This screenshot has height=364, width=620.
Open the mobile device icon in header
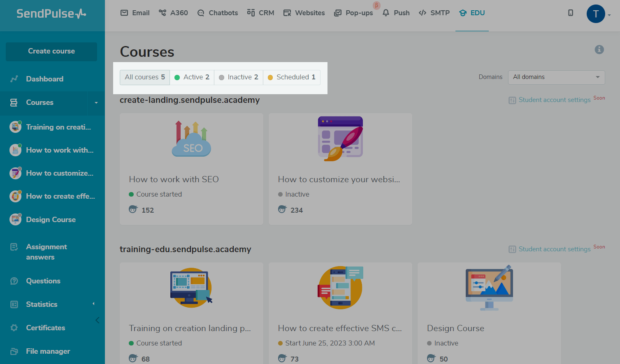coord(570,13)
